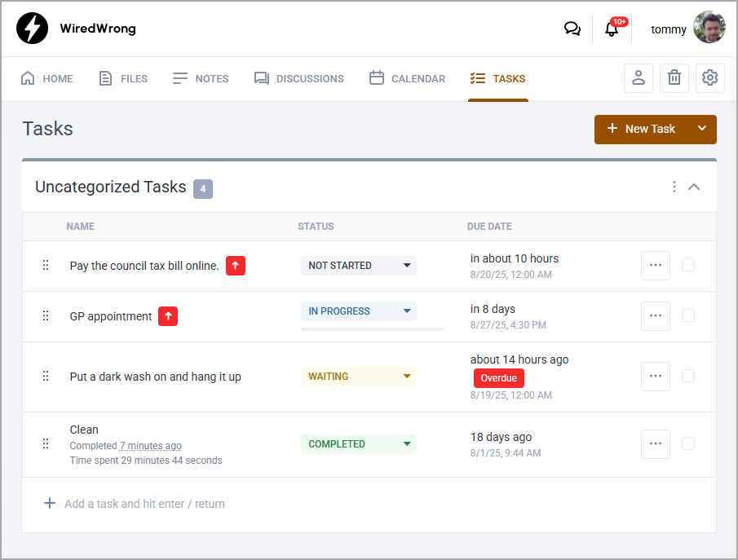Viewport: 738px width, 560px height.
Task: Switch to the Calendar tab
Action: tap(407, 79)
